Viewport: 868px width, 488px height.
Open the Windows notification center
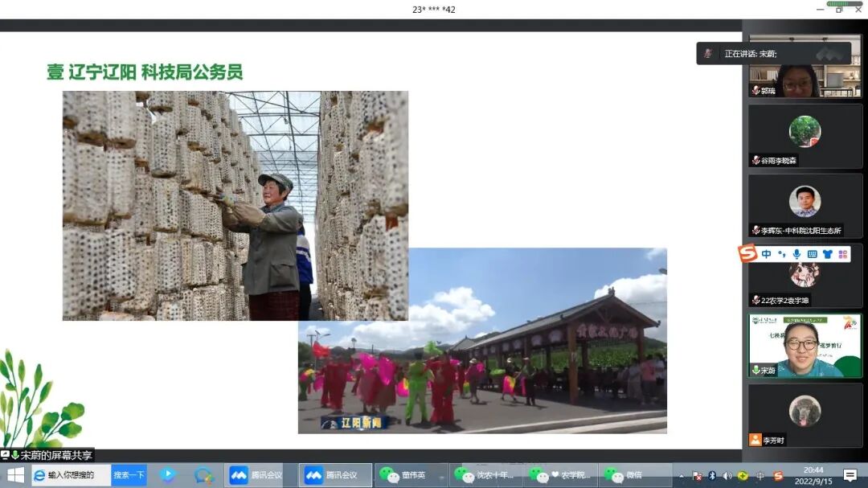tap(850, 475)
